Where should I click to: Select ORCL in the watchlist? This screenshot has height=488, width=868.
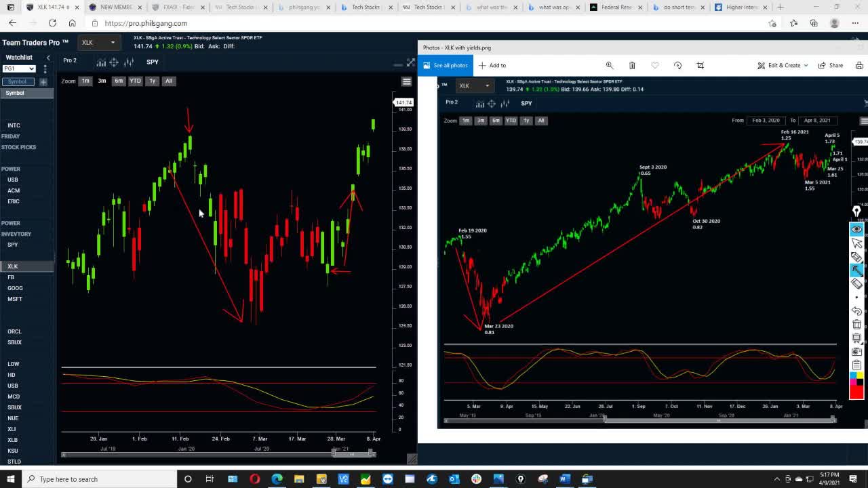14,331
